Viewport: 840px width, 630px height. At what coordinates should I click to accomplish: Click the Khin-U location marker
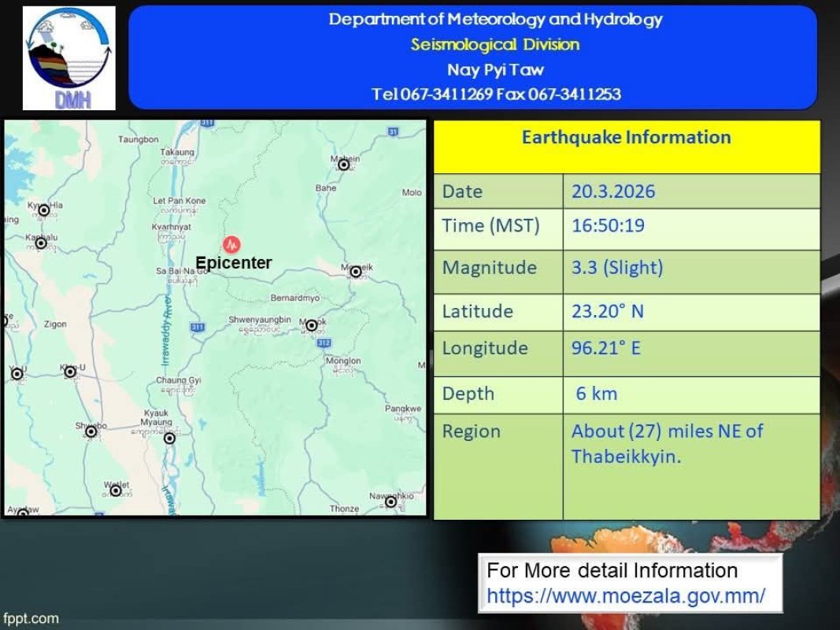[70, 372]
